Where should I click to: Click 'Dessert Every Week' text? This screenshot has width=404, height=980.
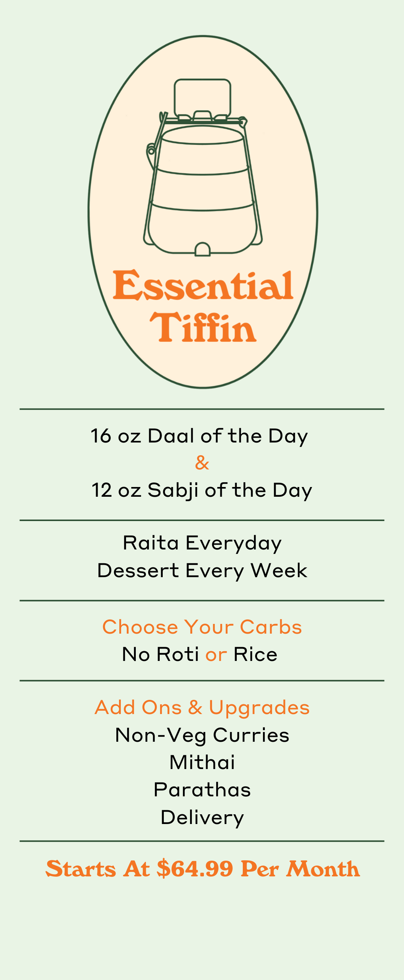202,571
